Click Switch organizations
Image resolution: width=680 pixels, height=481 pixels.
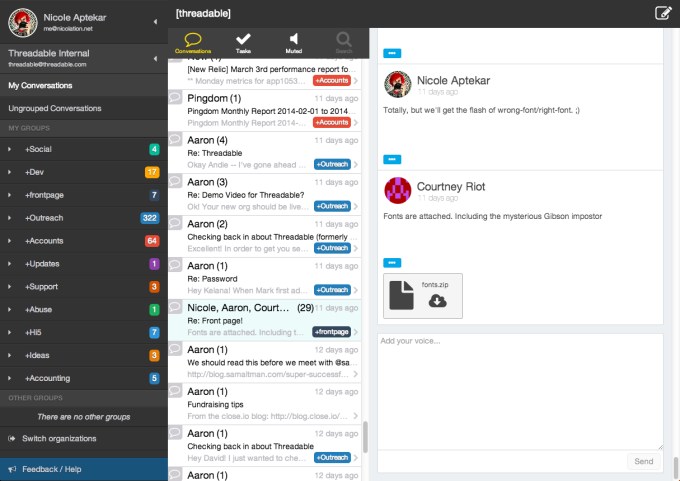tap(59, 438)
